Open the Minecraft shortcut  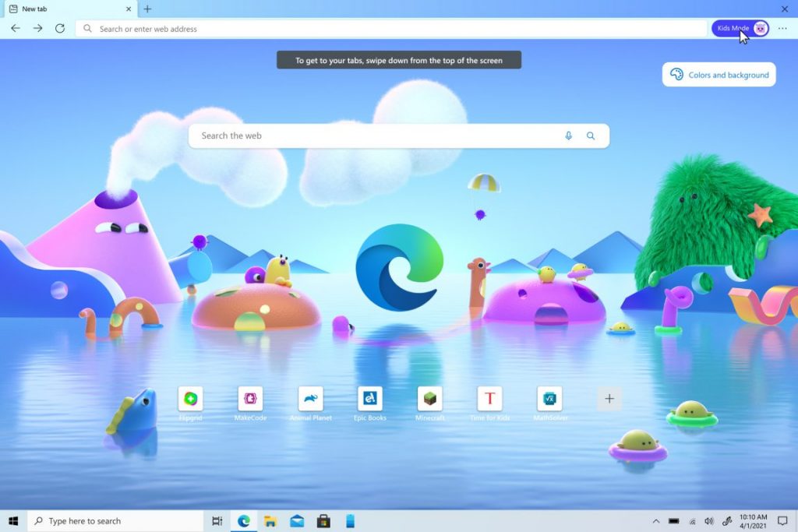tap(429, 397)
